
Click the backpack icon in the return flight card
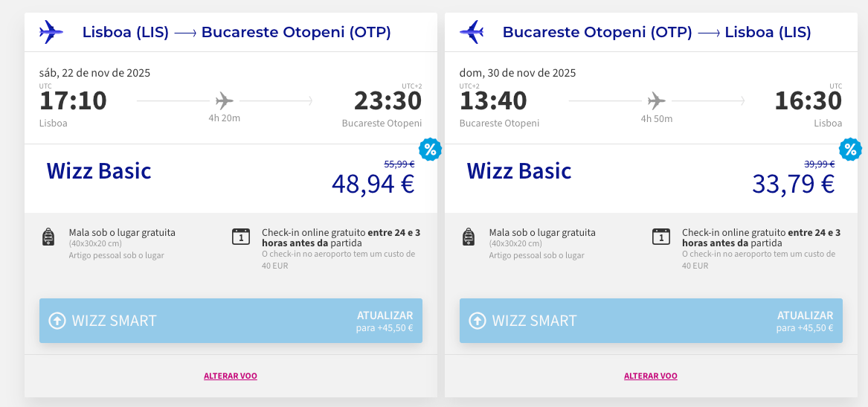tap(469, 237)
